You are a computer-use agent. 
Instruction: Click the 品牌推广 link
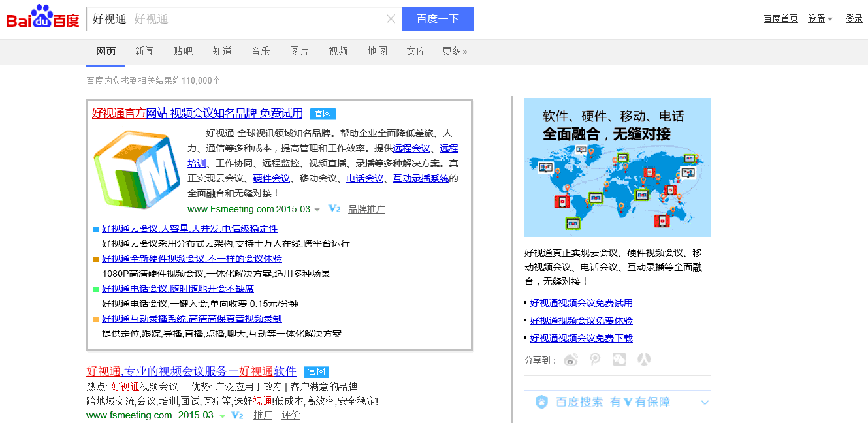pyautogui.click(x=366, y=210)
